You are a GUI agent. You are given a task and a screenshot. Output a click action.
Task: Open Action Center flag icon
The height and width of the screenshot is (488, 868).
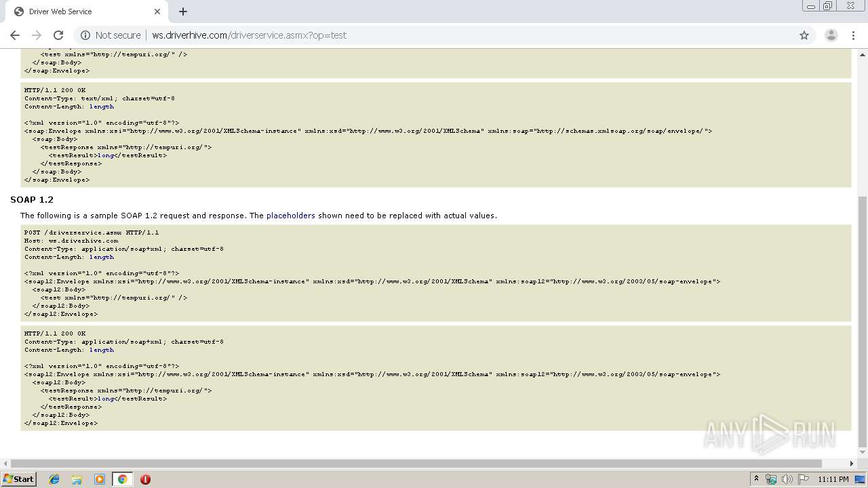(804, 479)
